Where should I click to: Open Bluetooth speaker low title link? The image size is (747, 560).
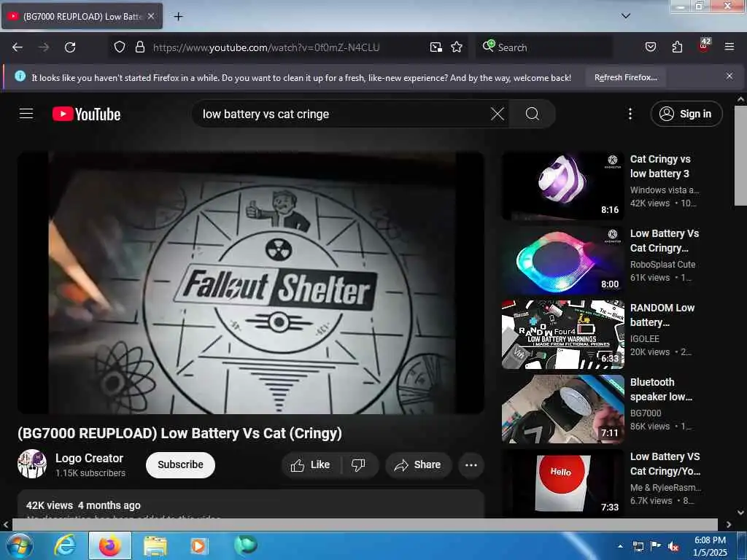click(661, 389)
